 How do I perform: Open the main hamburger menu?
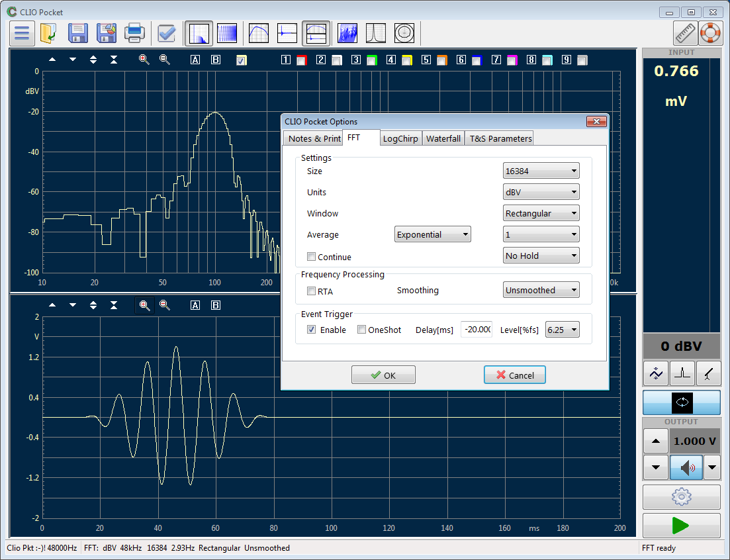22,33
